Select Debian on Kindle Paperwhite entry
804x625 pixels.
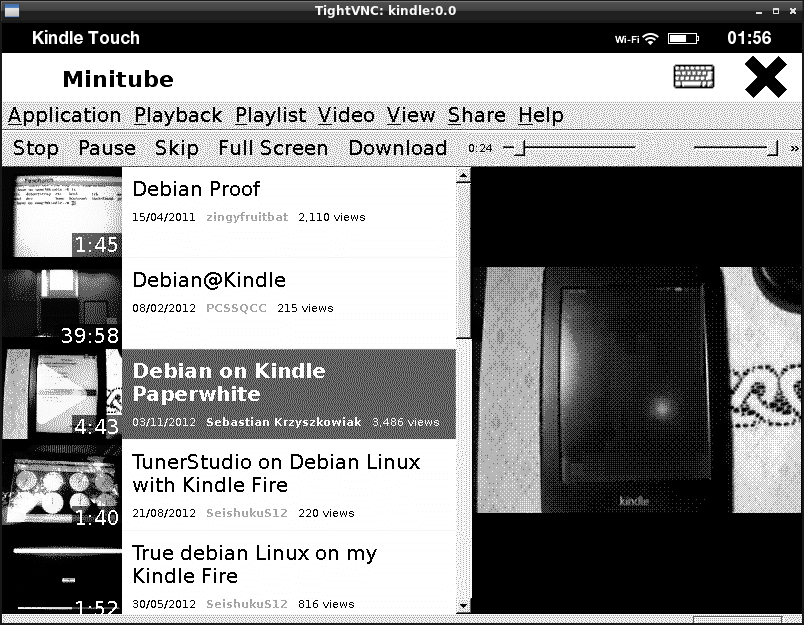point(289,394)
